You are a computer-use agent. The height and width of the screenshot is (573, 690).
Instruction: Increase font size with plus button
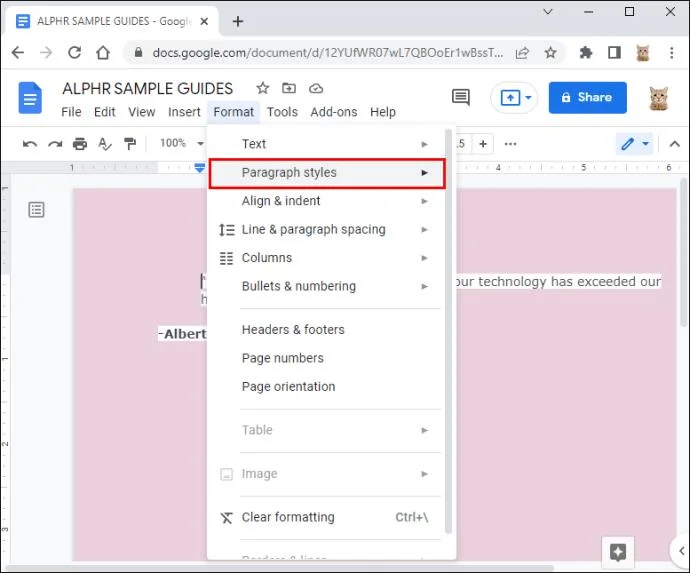(x=483, y=144)
